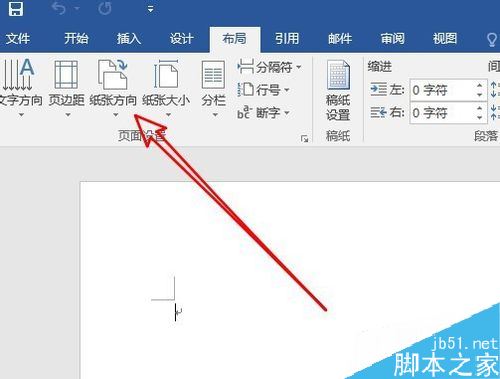The height and width of the screenshot is (379, 500).
Task: Select the 布局 tab
Action: (235, 39)
